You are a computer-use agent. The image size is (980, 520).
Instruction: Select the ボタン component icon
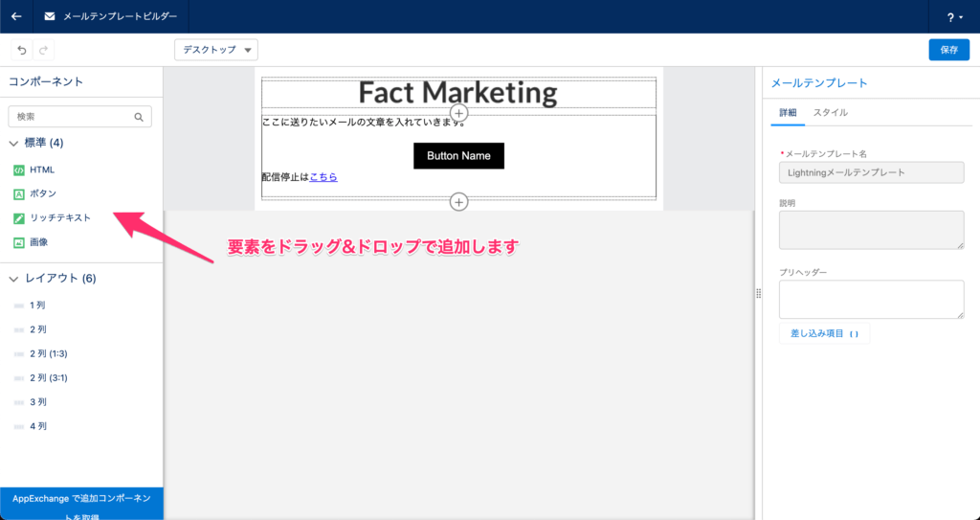click(19, 194)
